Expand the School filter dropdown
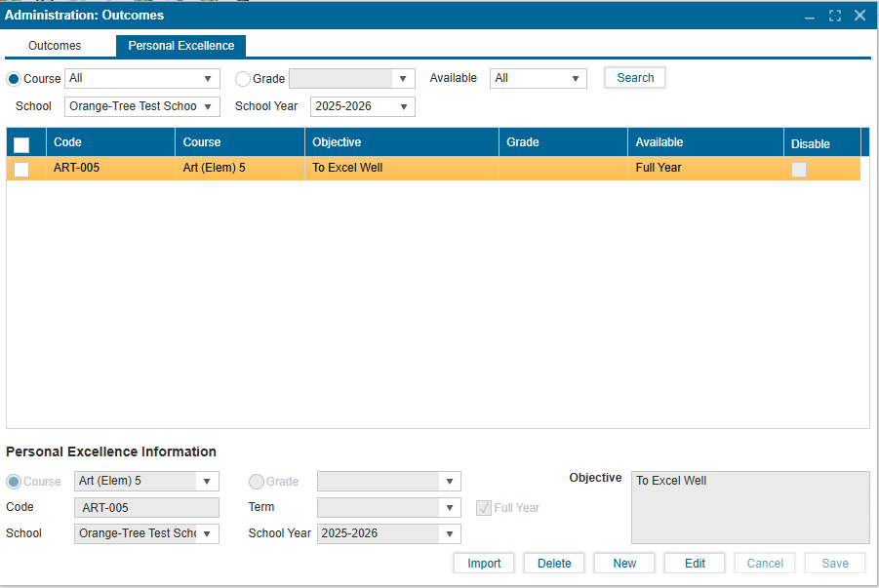 tap(141, 106)
